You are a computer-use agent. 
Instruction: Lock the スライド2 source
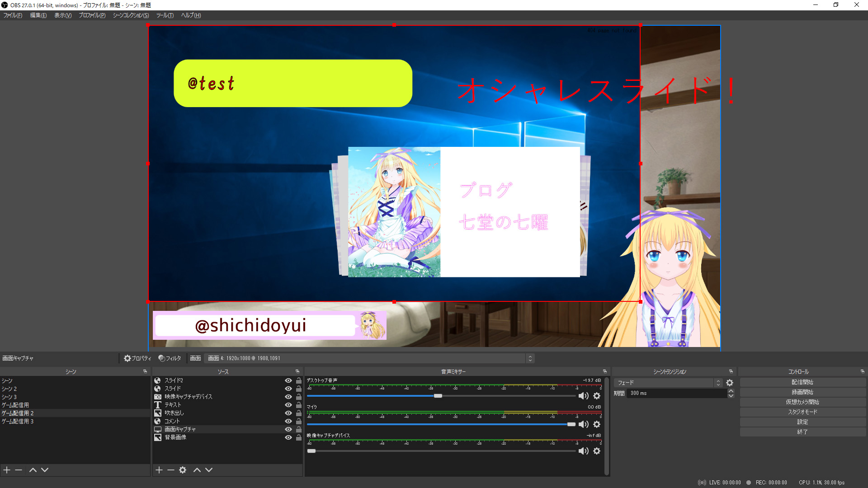tap(299, 380)
